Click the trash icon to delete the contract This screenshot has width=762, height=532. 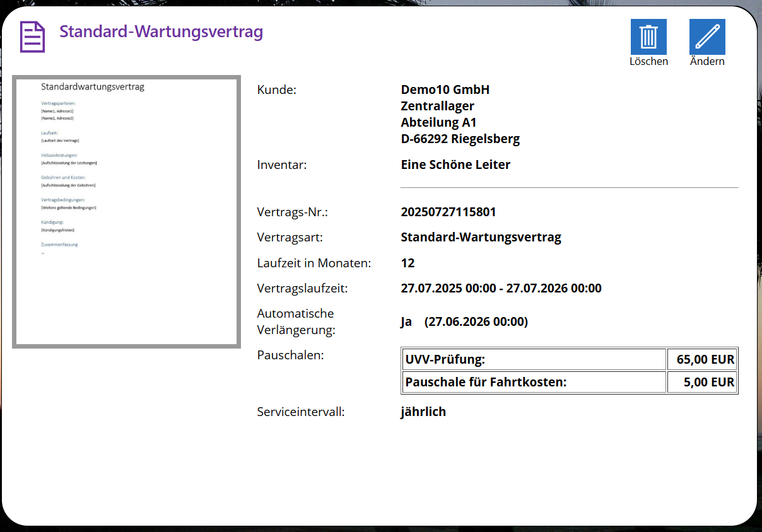click(648, 38)
